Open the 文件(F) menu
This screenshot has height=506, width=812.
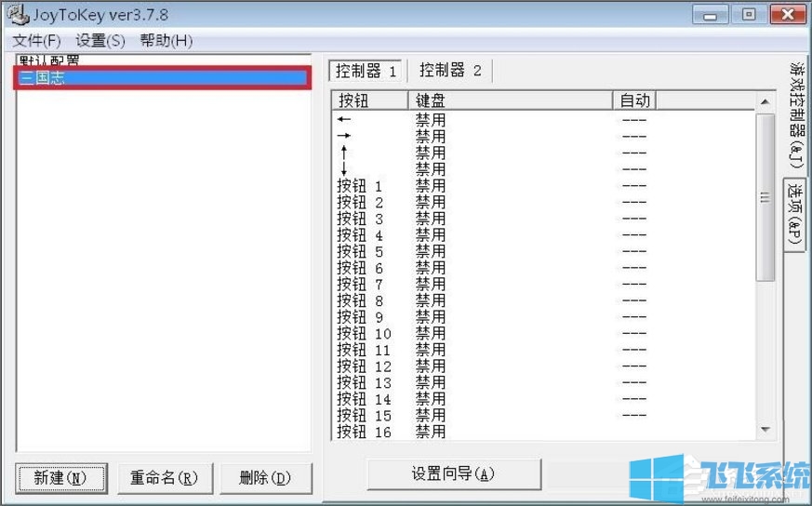(x=36, y=41)
